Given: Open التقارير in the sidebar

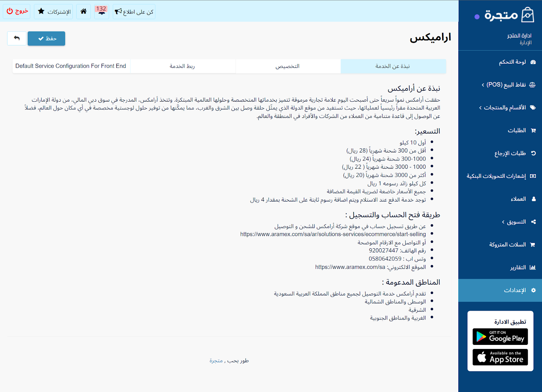Looking at the screenshot, I should click(x=500, y=267).
